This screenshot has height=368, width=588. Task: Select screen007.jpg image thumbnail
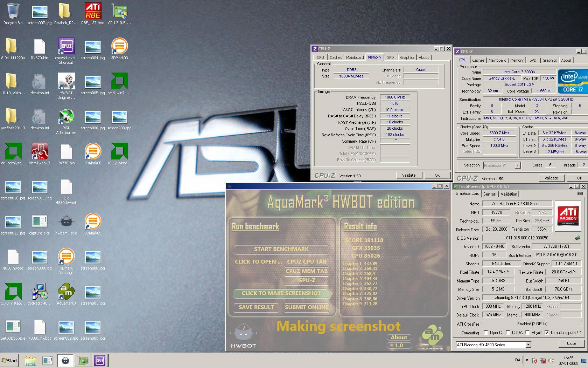[x=40, y=14]
